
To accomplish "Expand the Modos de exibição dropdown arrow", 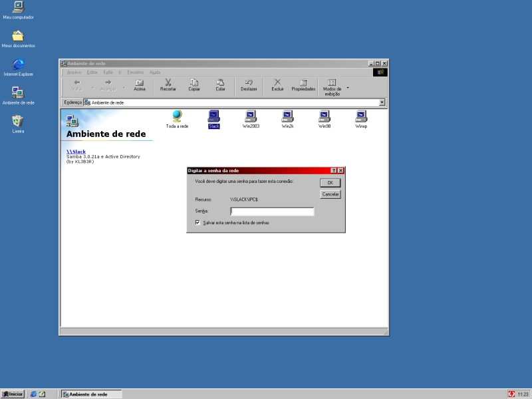I will click(347, 87).
